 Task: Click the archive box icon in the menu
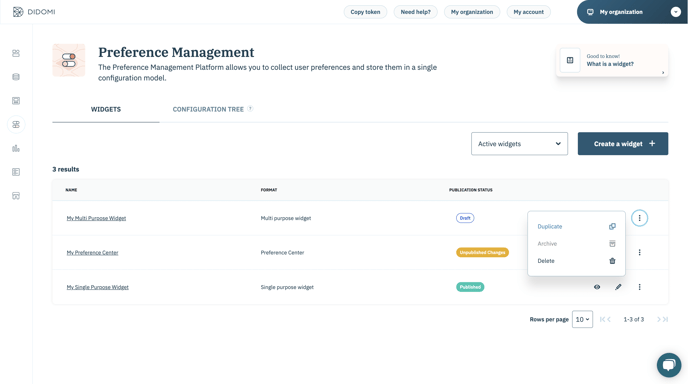(612, 244)
